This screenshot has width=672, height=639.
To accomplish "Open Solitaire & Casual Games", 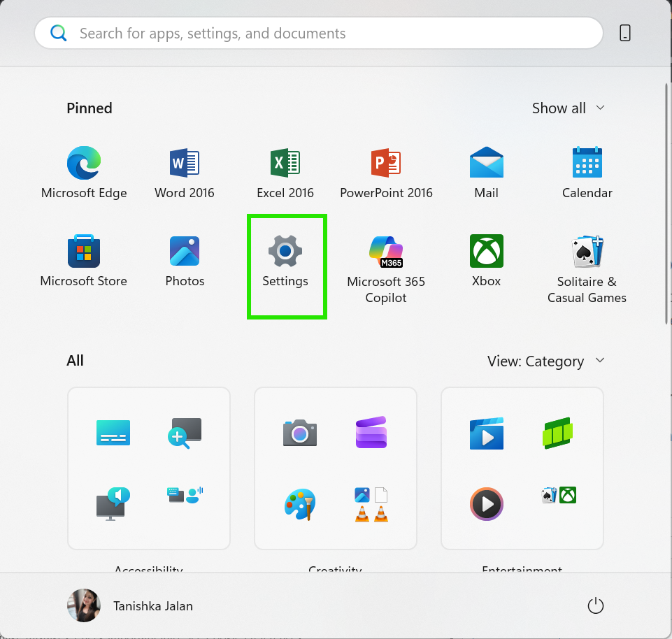I will pyautogui.click(x=587, y=269).
